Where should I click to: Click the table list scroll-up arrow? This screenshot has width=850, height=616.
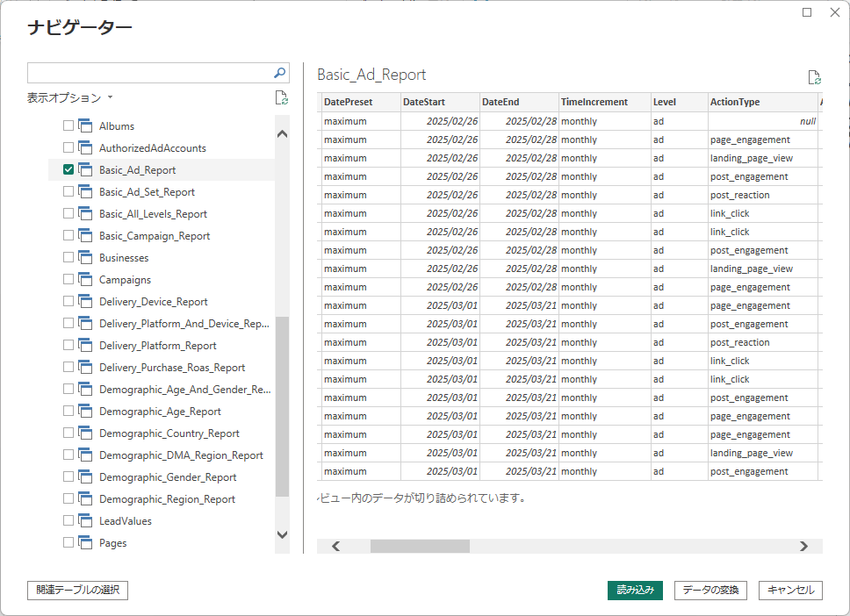pos(282,134)
